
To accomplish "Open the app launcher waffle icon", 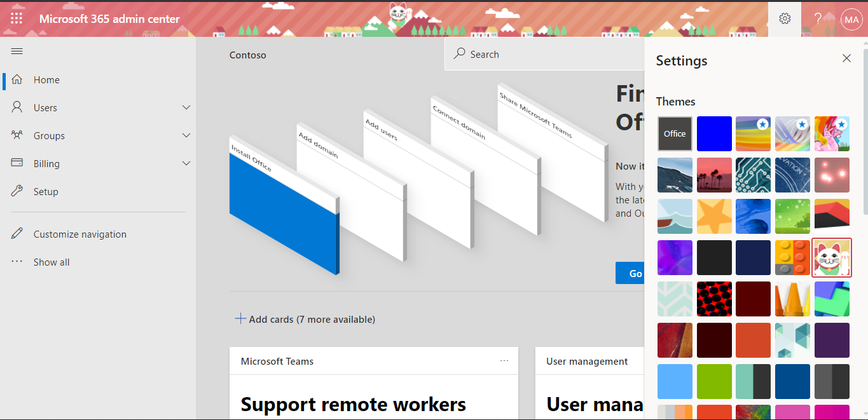I will [16, 18].
